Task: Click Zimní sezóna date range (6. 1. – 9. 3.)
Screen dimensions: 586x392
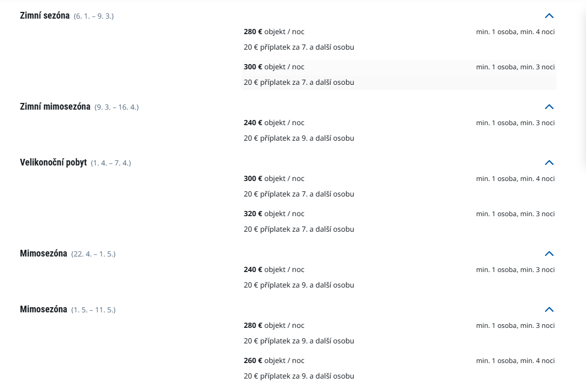Action: pos(94,16)
